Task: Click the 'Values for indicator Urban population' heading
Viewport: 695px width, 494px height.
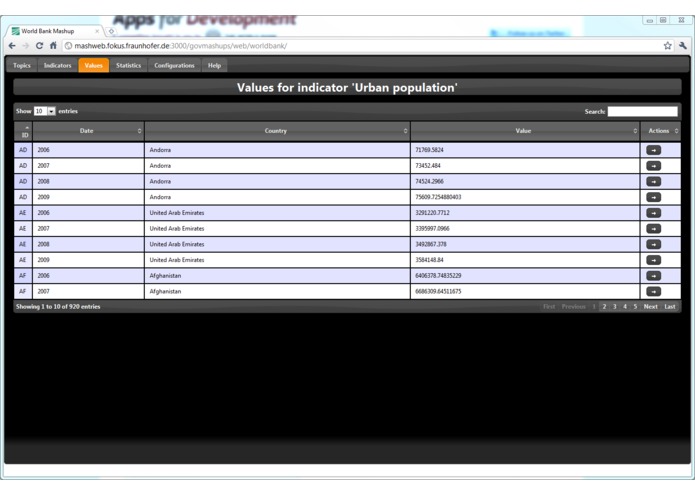Action: (347, 87)
